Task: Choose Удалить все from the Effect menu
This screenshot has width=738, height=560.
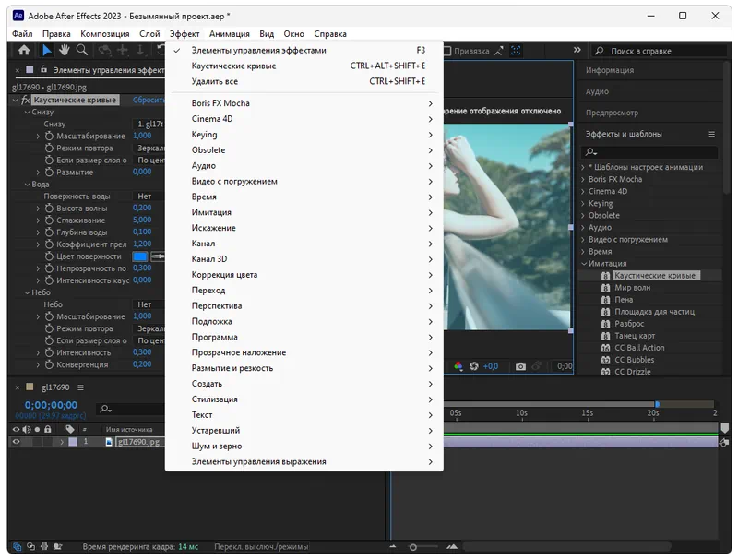Action: point(214,82)
